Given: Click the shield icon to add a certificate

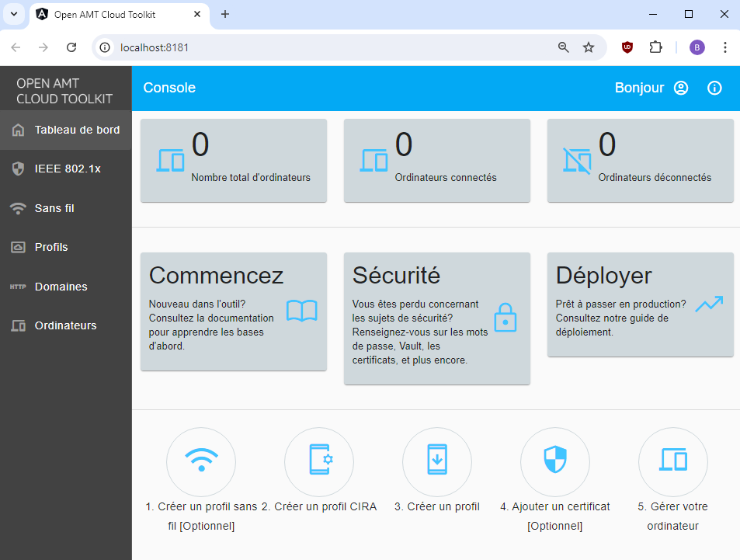Looking at the screenshot, I should click(x=554, y=461).
